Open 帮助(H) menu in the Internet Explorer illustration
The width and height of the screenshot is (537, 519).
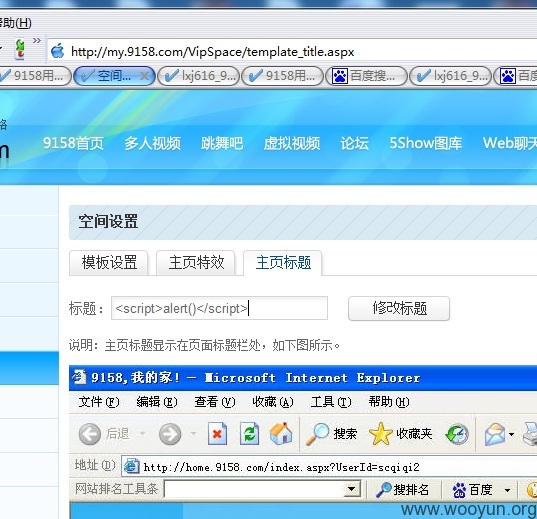(389, 402)
